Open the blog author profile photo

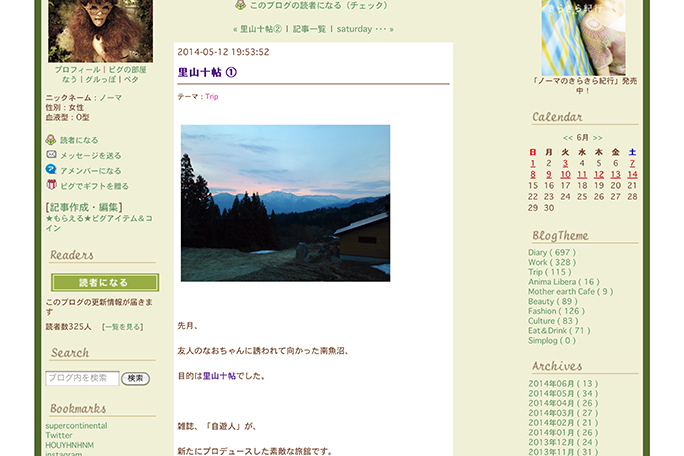point(100,31)
